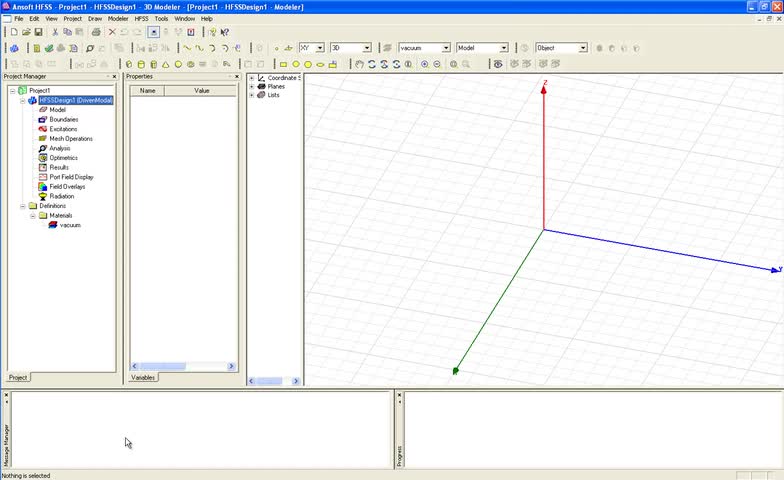Select the Draw Rectangle tool
Image resolution: width=784 pixels, height=480 pixels.
[x=283, y=64]
